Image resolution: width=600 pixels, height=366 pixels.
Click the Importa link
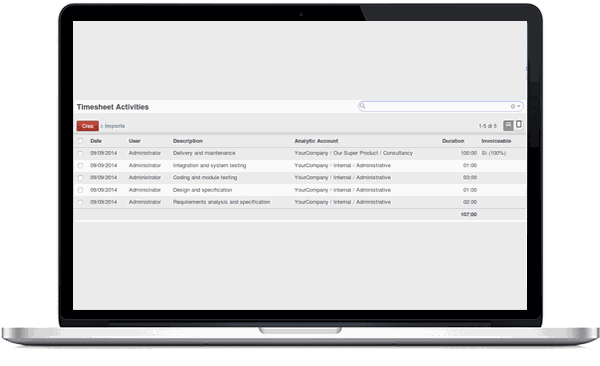click(x=115, y=126)
